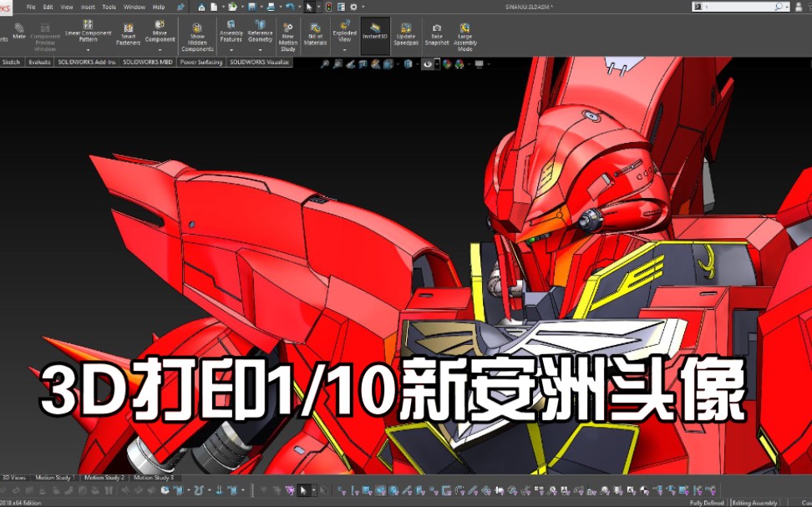The height and width of the screenshot is (507, 812).
Task: Expand the Options gear dropdown arrow
Action: [363, 8]
